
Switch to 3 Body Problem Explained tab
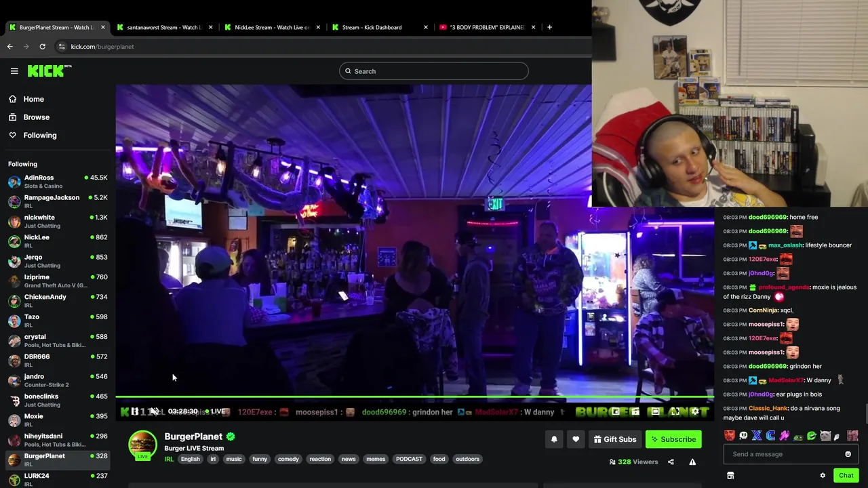(x=486, y=27)
